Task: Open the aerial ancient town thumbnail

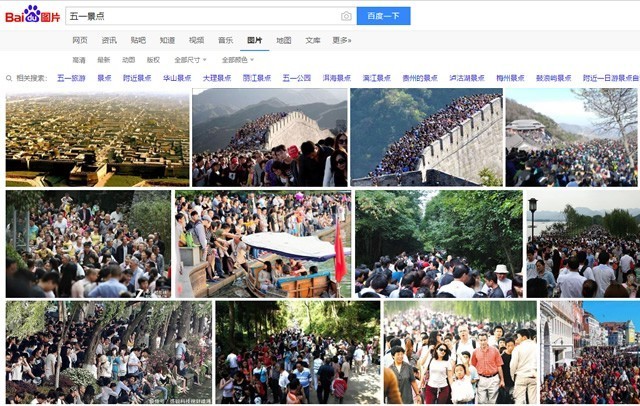Action: pos(98,138)
